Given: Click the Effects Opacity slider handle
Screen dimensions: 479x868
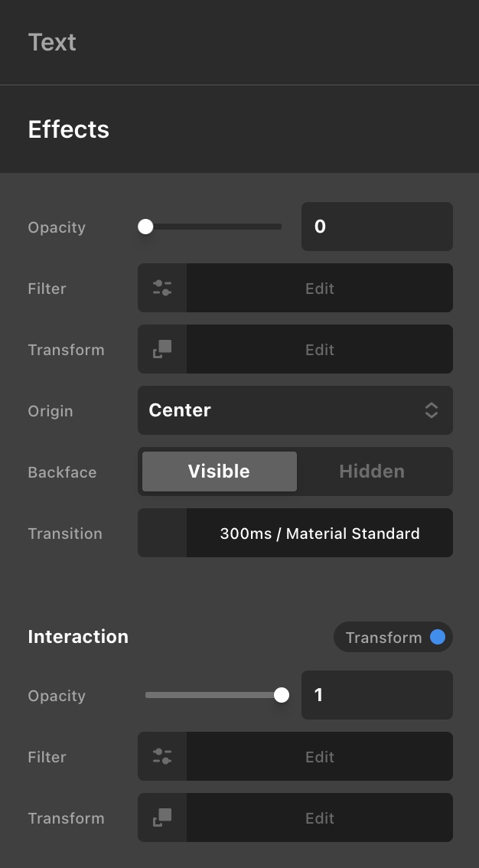Looking at the screenshot, I should tap(145, 227).
